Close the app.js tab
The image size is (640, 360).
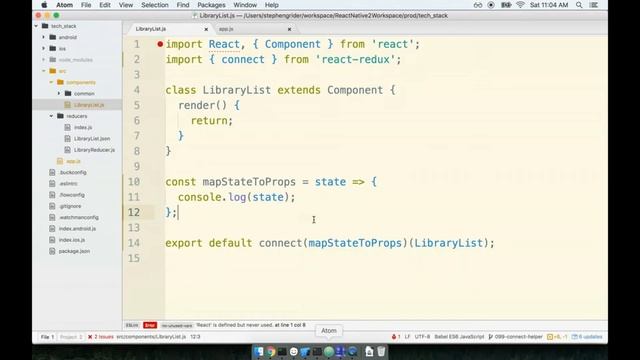289,29
